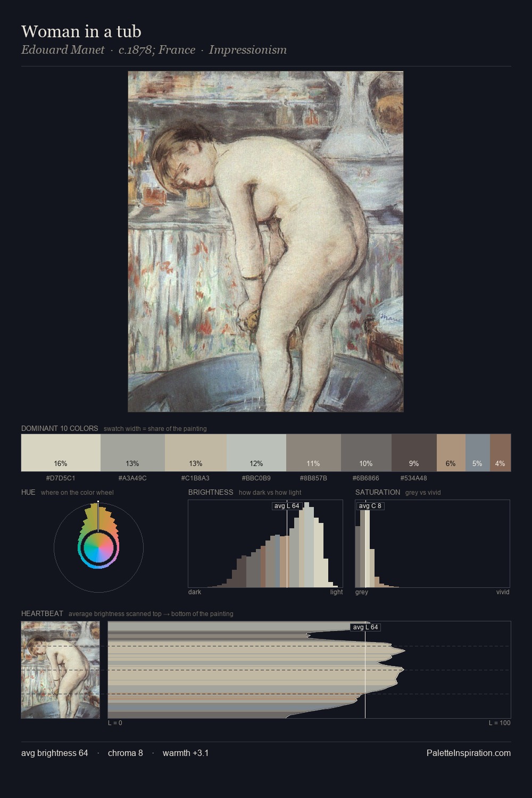This screenshot has width=532, height=798.
Task: Click the "HUE" section heading
Action: point(28,492)
